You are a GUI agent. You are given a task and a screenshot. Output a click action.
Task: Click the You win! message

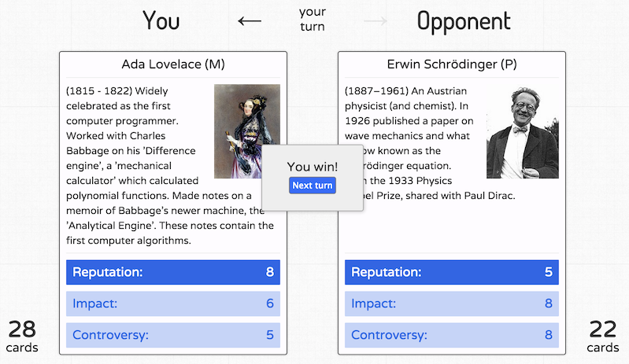coord(312,167)
